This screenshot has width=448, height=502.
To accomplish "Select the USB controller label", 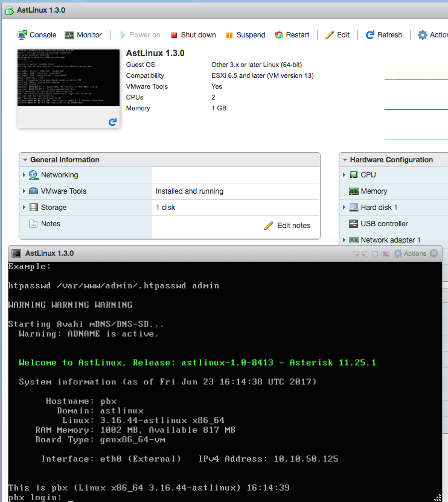I will click(384, 224).
